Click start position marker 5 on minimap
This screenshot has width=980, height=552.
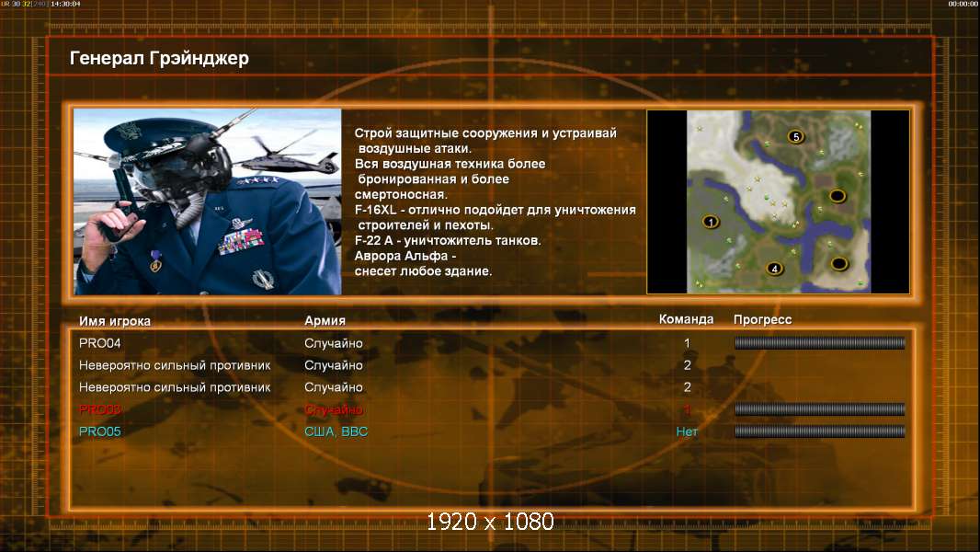[795, 136]
